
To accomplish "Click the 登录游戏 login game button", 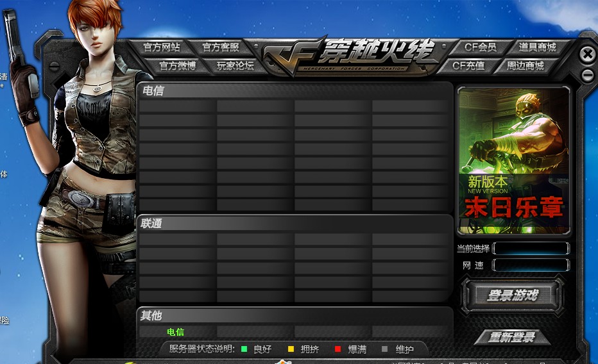I will pyautogui.click(x=512, y=295).
